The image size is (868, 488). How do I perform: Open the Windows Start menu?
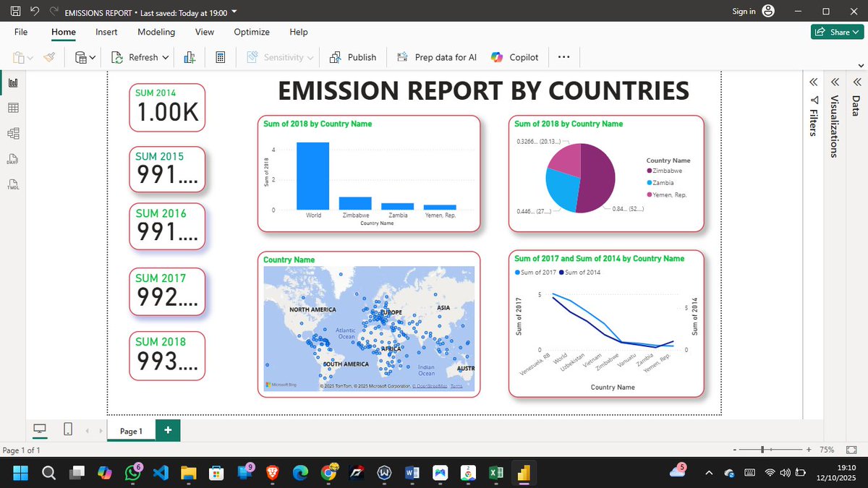click(x=20, y=473)
